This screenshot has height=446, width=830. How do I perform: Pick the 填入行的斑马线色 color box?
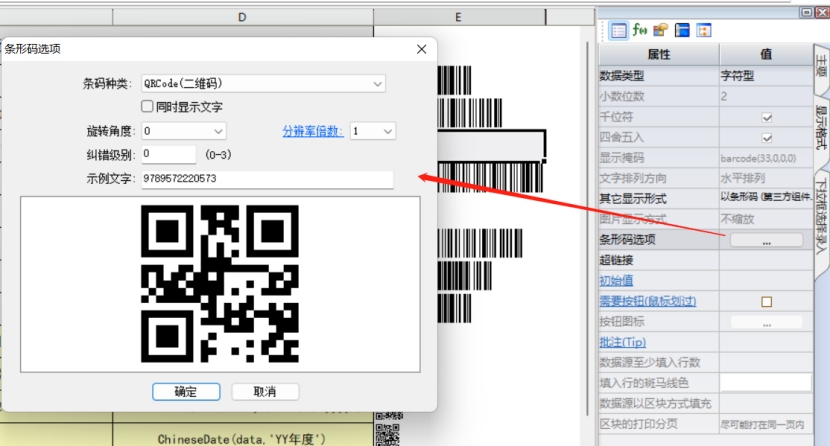[x=765, y=383]
